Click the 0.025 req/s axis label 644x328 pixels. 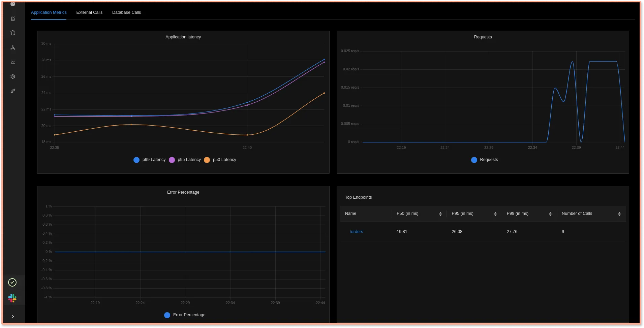click(x=350, y=51)
